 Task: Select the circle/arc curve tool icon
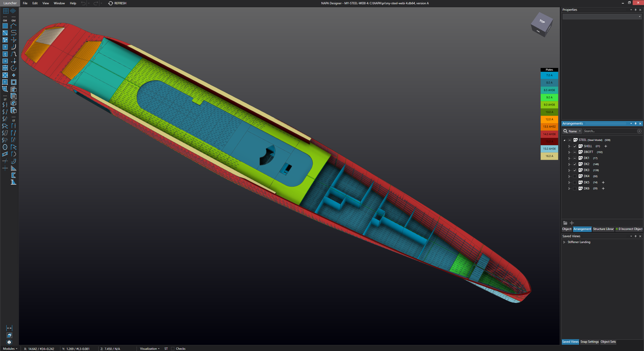click(x=14, y=68)
